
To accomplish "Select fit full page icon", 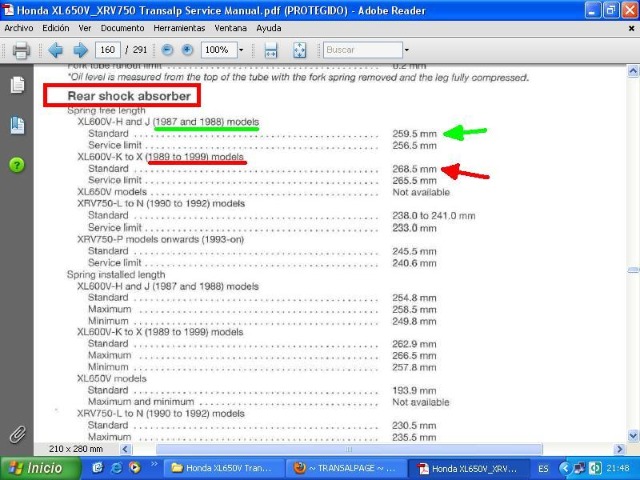I will click(x=299, y=49).
